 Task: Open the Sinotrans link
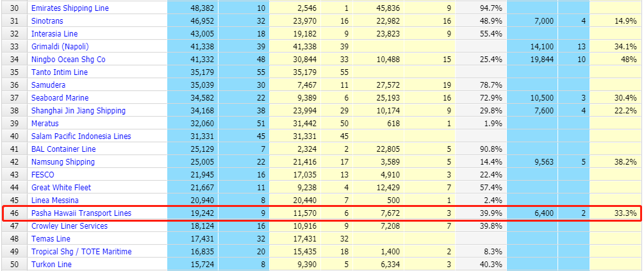pos(47,21)
